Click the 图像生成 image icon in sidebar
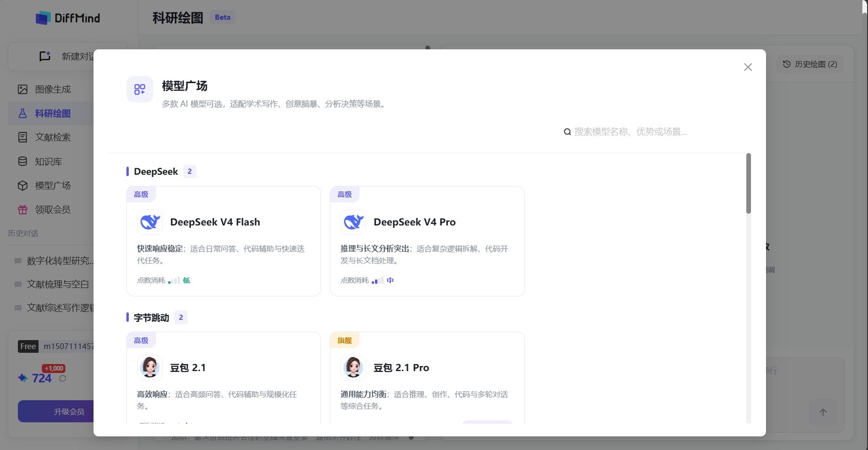The height and width of the screenshot is (450, 868). pyautogui.click(x=23, y=89)
